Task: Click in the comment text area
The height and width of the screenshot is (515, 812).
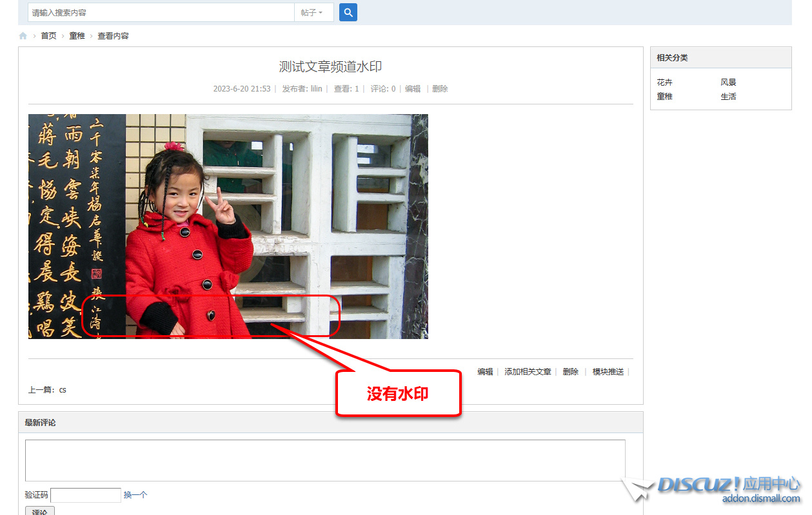Action: click(325, 460)
